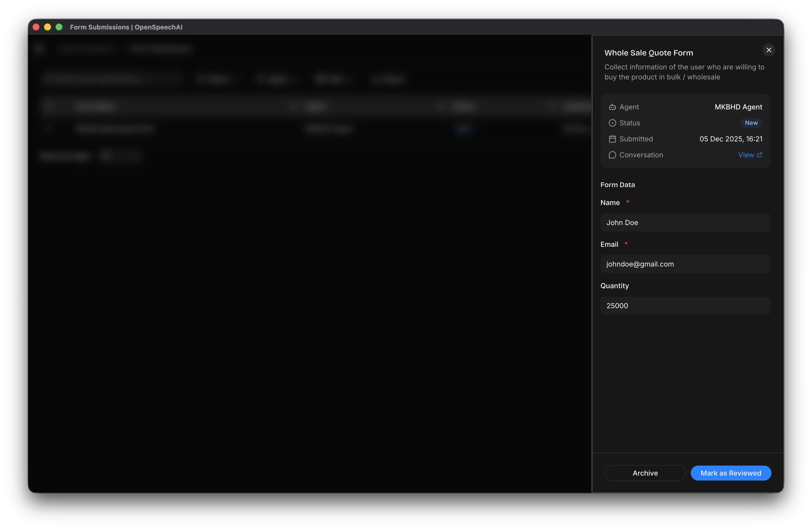Focus the Name field with John Doe
The image size is (812, 530).
[685, 223]
